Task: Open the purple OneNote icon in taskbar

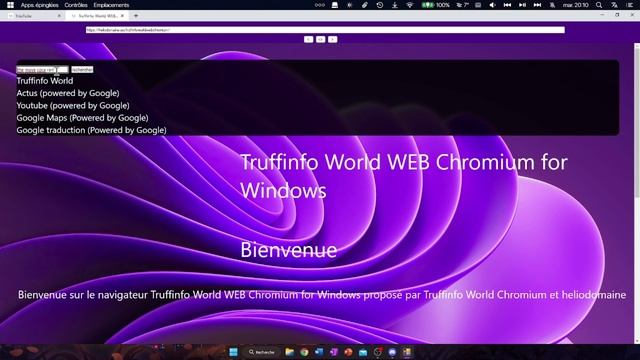Action: point(333,352)
